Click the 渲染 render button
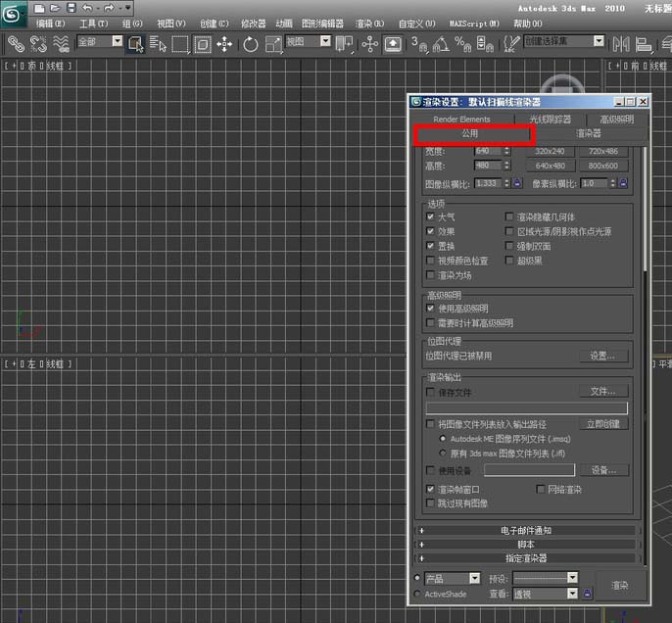This screenshot has height=623, width=672. click(620, 586)
